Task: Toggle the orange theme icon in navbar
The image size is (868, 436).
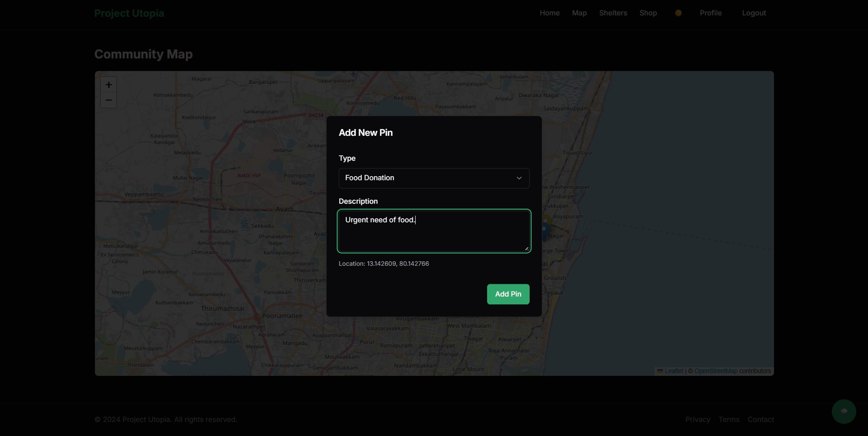Action: (678, 13)
